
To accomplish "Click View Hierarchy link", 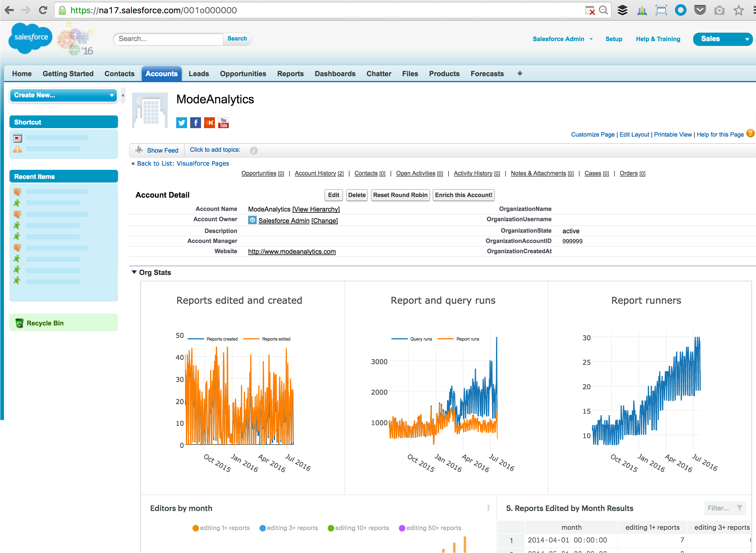I will click(316, 209).
